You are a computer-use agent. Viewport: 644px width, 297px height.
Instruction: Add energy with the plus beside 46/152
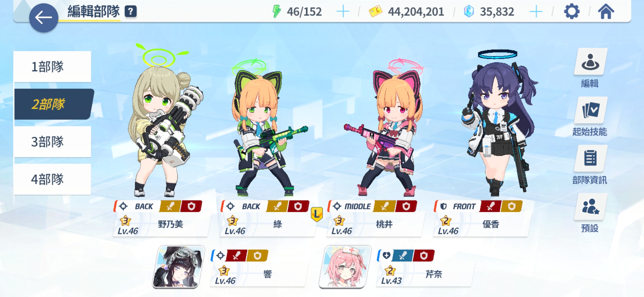(x=343, y=12)
